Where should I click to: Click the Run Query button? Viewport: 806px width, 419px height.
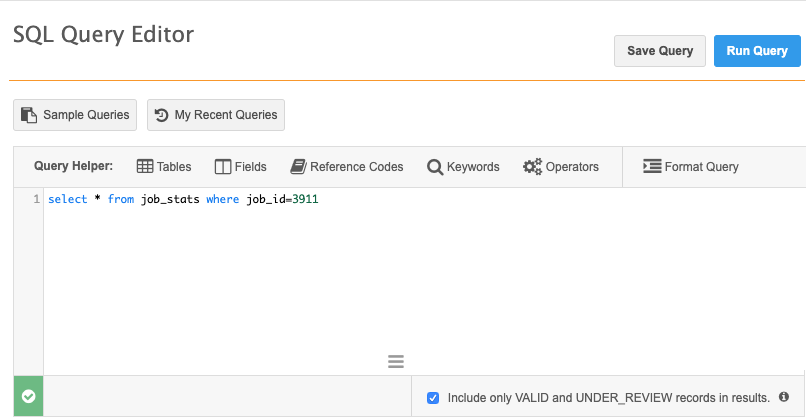point(757,51)
